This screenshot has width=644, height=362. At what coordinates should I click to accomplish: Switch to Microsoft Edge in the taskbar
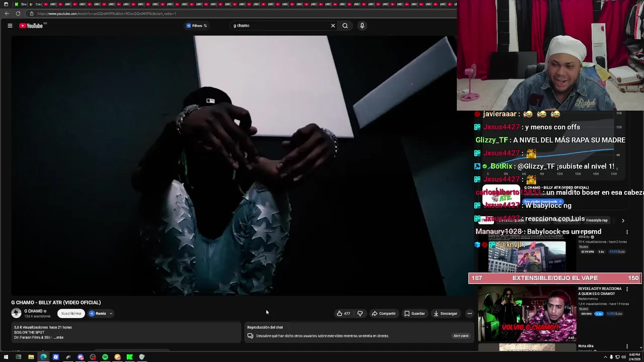coord(43,357)
